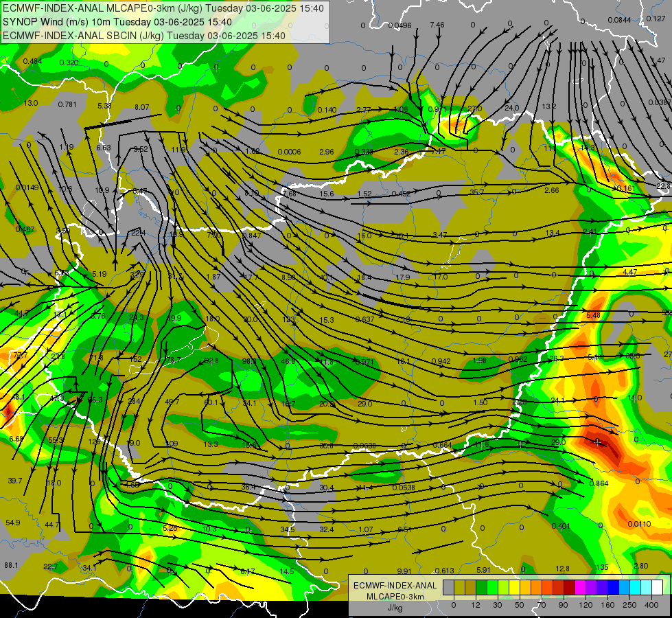
Task: Click the map value 2.80
Action: (x=640, y=566)
